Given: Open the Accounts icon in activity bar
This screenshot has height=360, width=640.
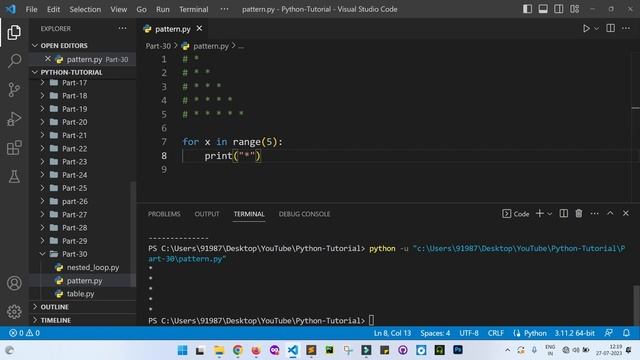Looking at the screenshot, I should pos(14,283).
